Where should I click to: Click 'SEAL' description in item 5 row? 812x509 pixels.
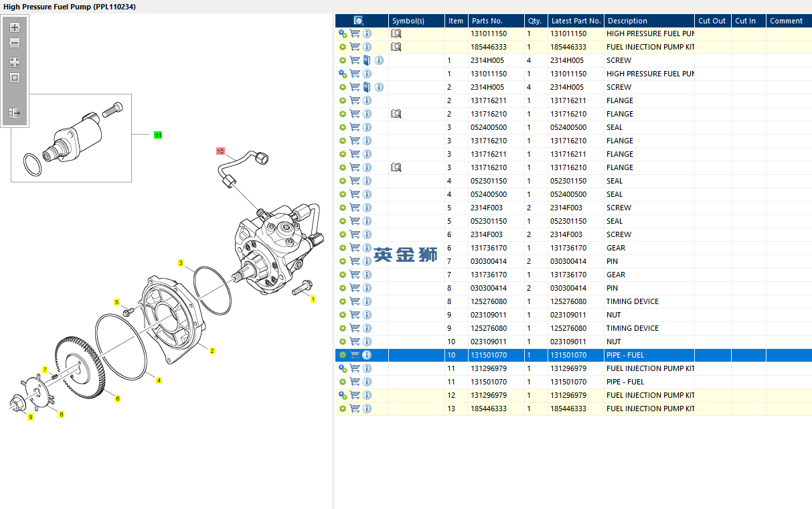tap(615, 221)
